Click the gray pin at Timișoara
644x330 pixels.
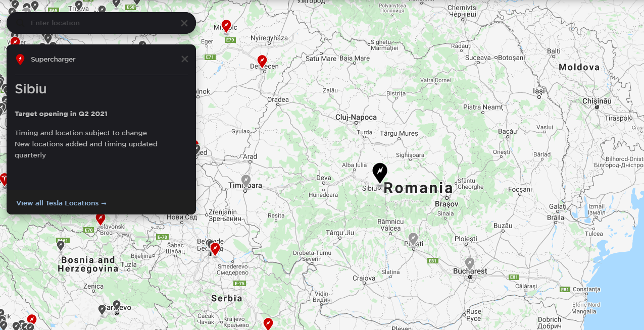[x=246, y=180]
